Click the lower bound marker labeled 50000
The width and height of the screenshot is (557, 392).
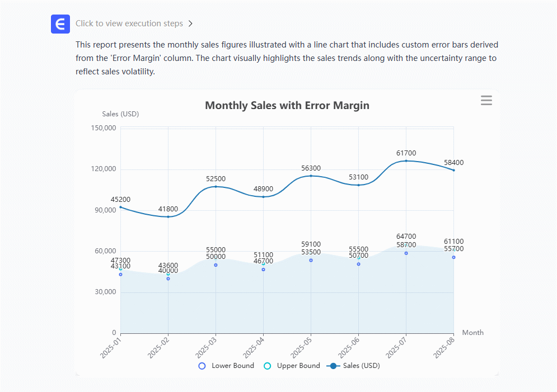click(x=216, y=265)
